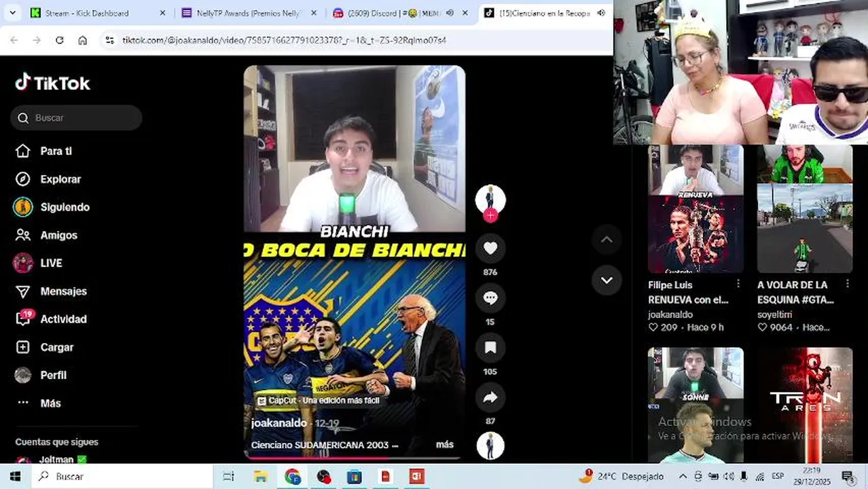Click the Windows taskbar Buscar box
Image resolution: width=868 pixels, height=489 pixels.
coord(122,476)
